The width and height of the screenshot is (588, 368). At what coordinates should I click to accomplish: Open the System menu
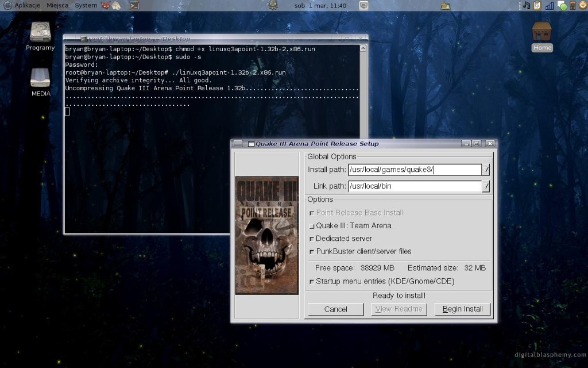(86, 5)
